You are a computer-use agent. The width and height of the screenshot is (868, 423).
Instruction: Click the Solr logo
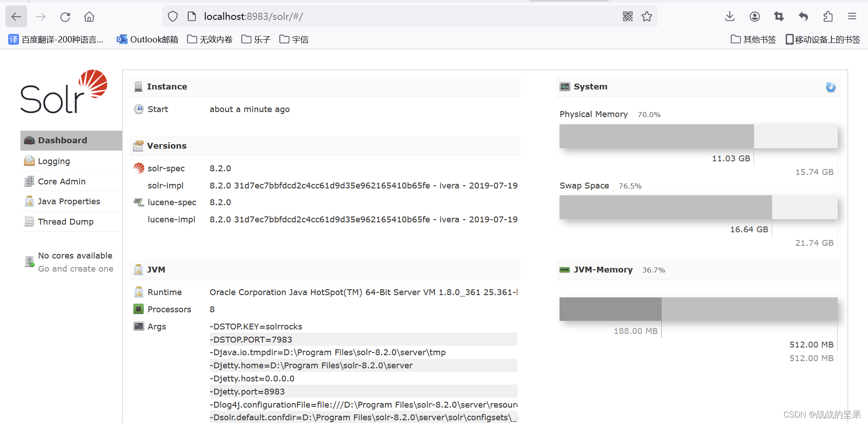[63, 92]
